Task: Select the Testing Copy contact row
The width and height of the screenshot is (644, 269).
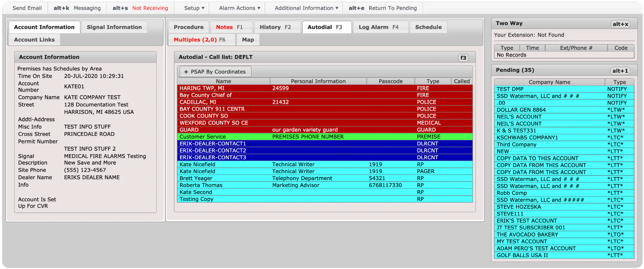Action: pyautogui.click(x=325, y=199)
